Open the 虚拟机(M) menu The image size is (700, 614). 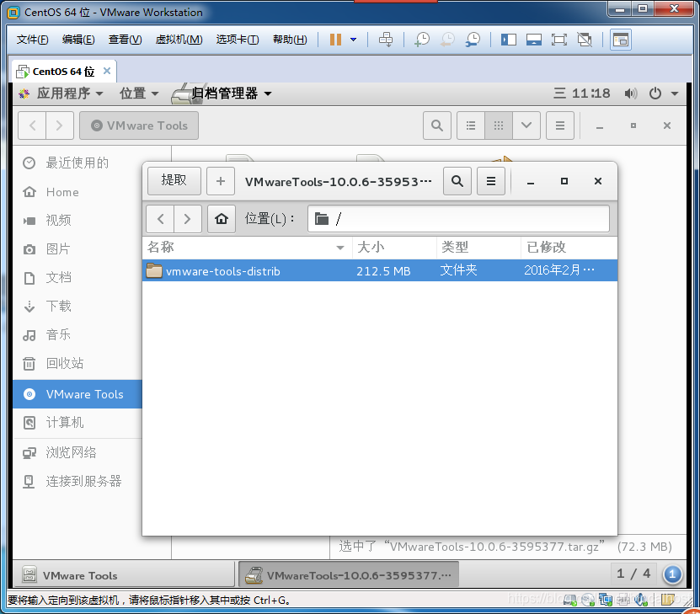179,40
